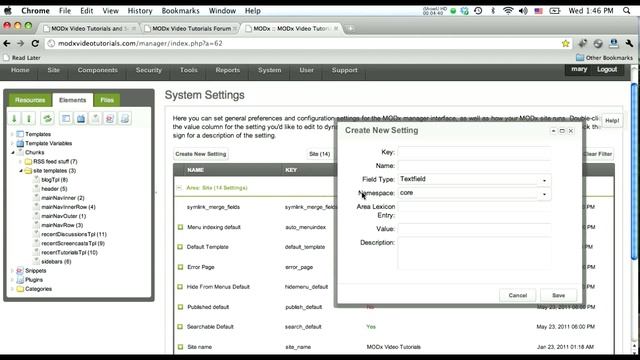Collapse the Area: Site settings group
This screenshot has height=360, width=640.
point(179,188)
